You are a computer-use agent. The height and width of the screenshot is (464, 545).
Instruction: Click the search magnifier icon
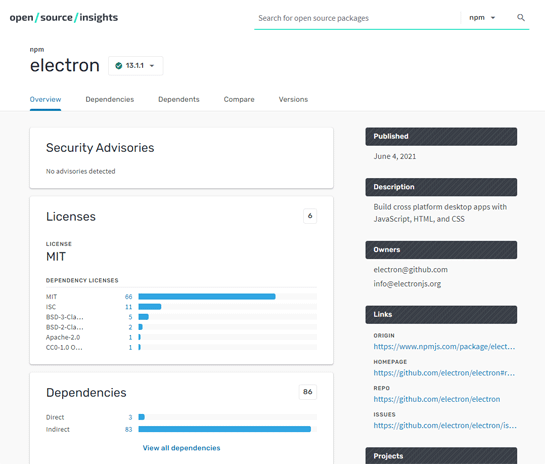(520, 17)
